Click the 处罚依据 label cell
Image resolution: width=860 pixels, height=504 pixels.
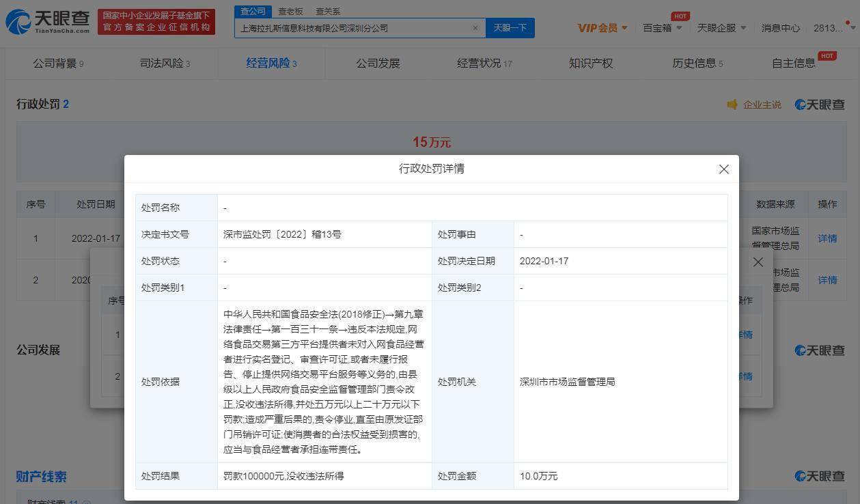(x=176, y=382)
